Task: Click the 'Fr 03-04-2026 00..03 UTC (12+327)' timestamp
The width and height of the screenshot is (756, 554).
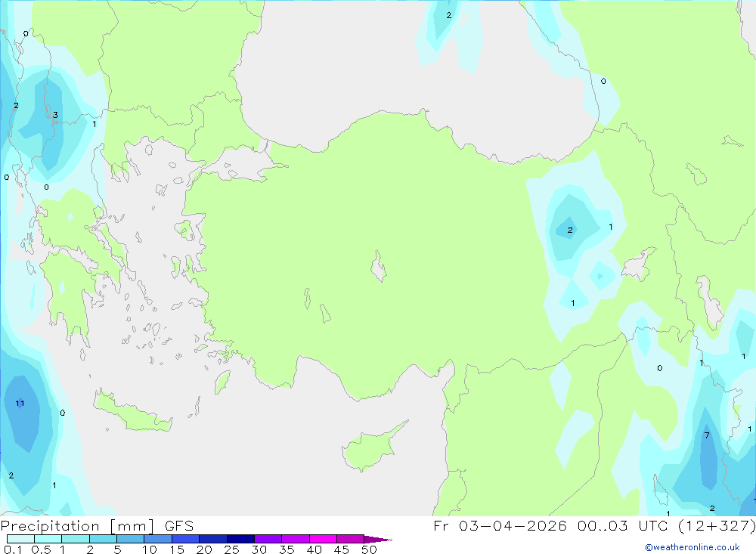Action: [x=594, y=526]
